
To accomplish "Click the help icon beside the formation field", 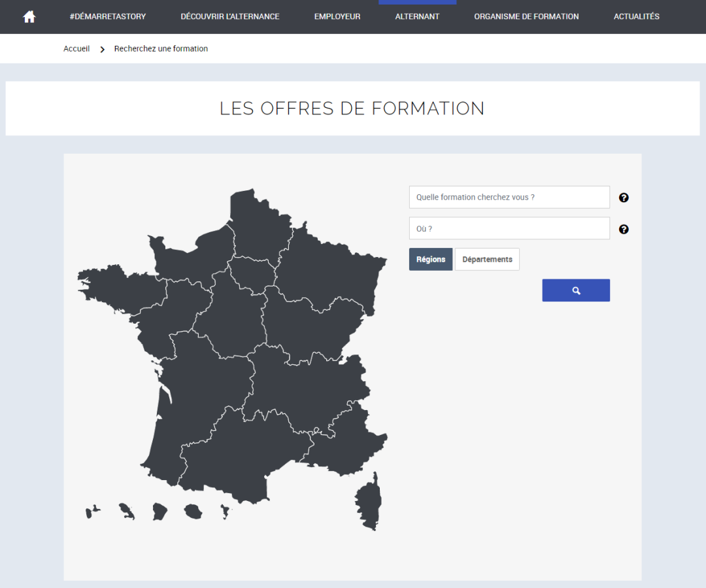I will (624, 198).
